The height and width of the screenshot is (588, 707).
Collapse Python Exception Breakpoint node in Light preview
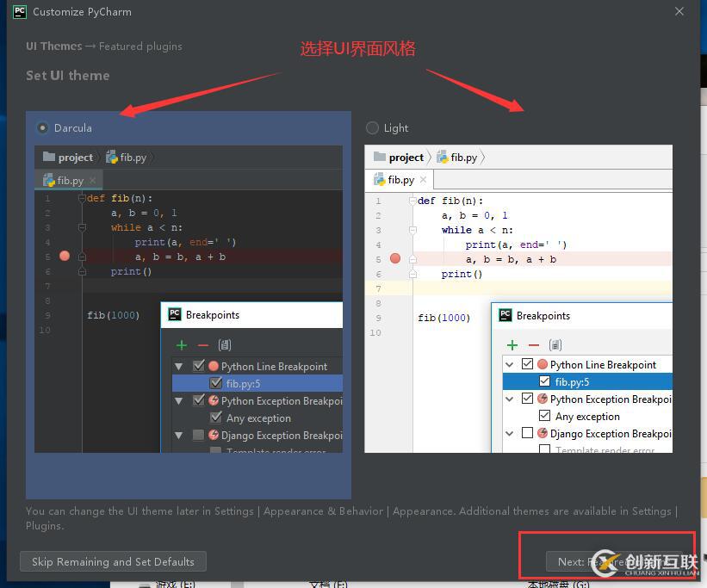pyautogui.click(x=510, y=399)
